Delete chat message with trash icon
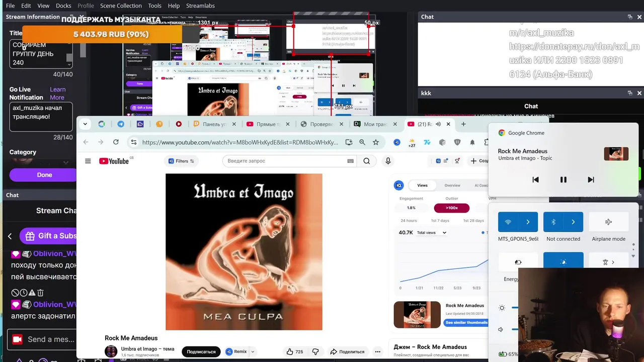 pos(40,293)
